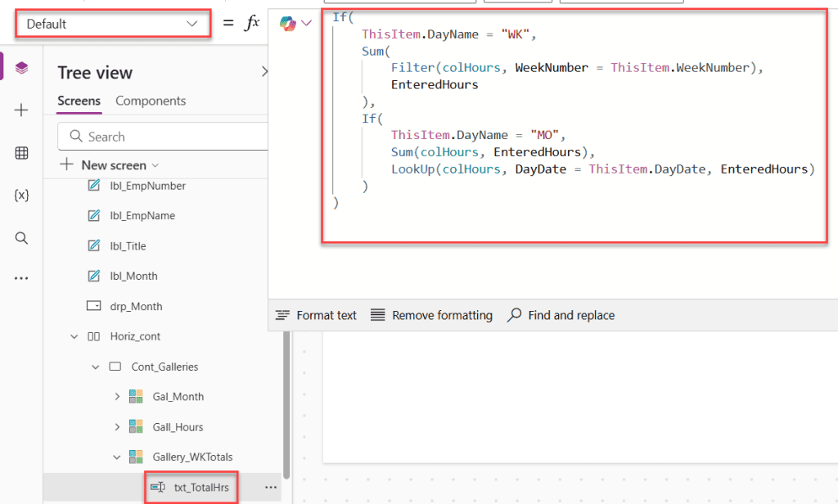Click the lbl_Month label icon
Screen dimensions: 838x504
94,276
